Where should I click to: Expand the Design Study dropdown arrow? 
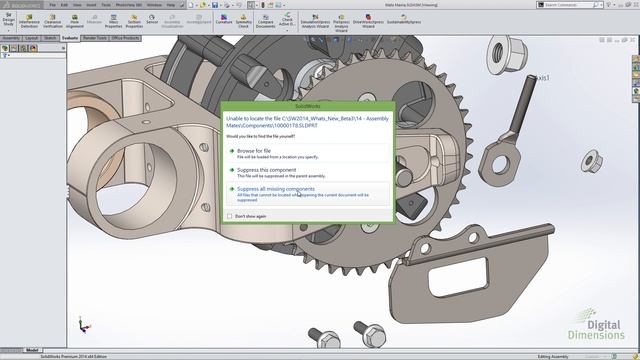click(8, 30)
